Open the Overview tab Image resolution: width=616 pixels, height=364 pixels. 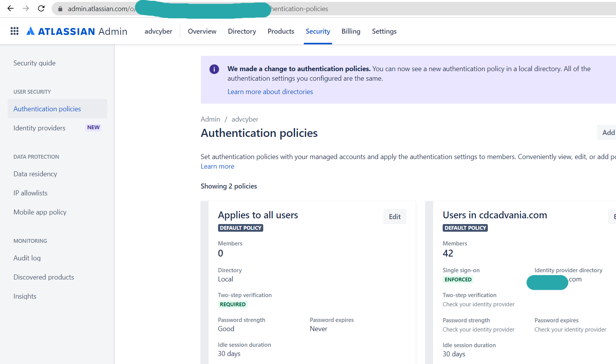point(202,31)
